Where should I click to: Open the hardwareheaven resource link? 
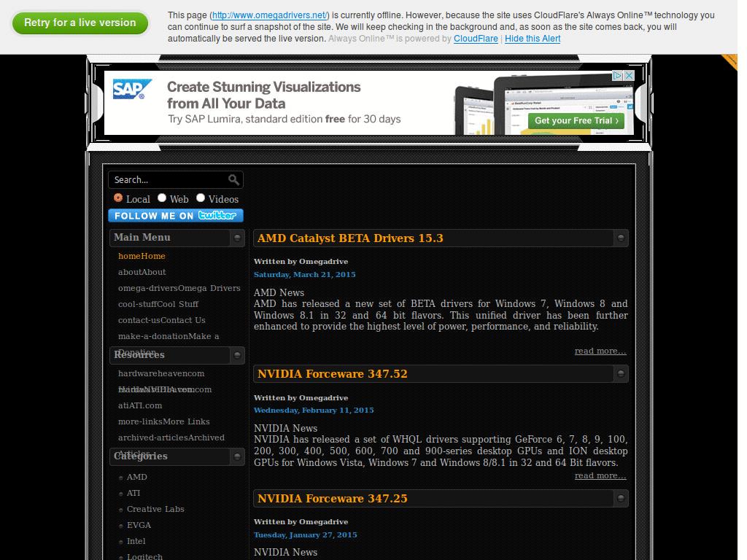click(x=161, y=373)
